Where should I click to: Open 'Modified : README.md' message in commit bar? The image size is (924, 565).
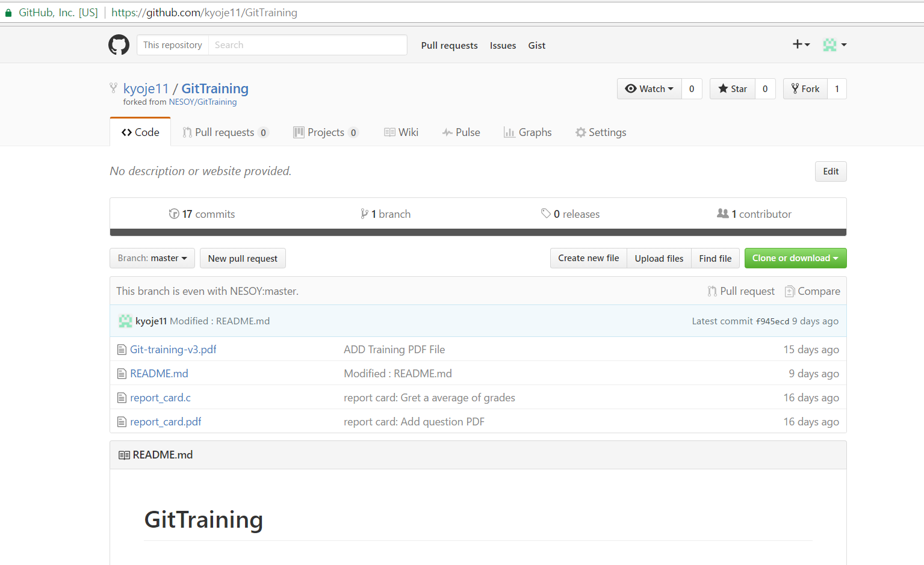(220, 321)
